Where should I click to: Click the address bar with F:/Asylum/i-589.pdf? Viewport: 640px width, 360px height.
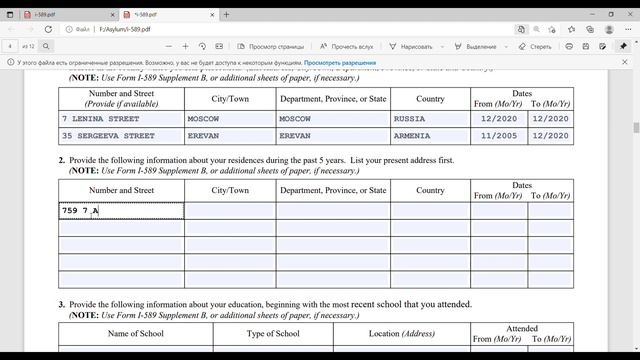(125, 29)
